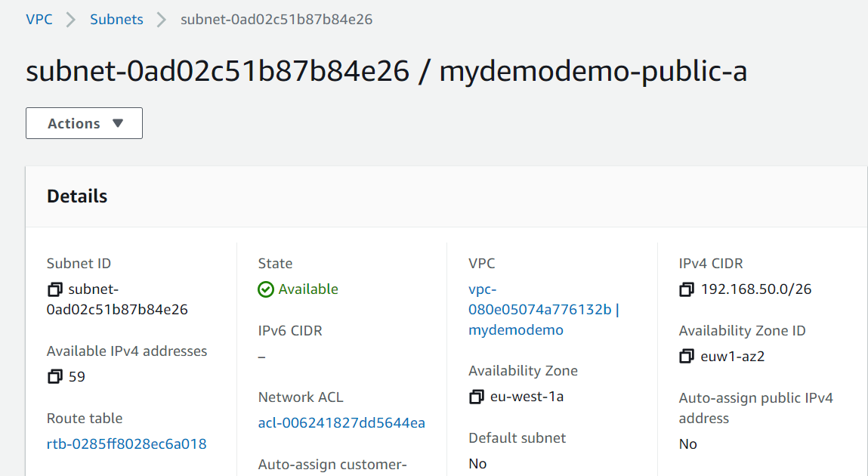Click the 192.168.50.0/26 CIDR text
The image size is (868, 476).
756,289
